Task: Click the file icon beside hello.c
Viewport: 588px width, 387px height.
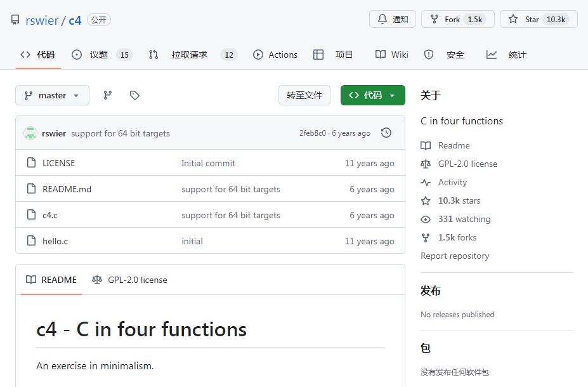Action: 32,240
